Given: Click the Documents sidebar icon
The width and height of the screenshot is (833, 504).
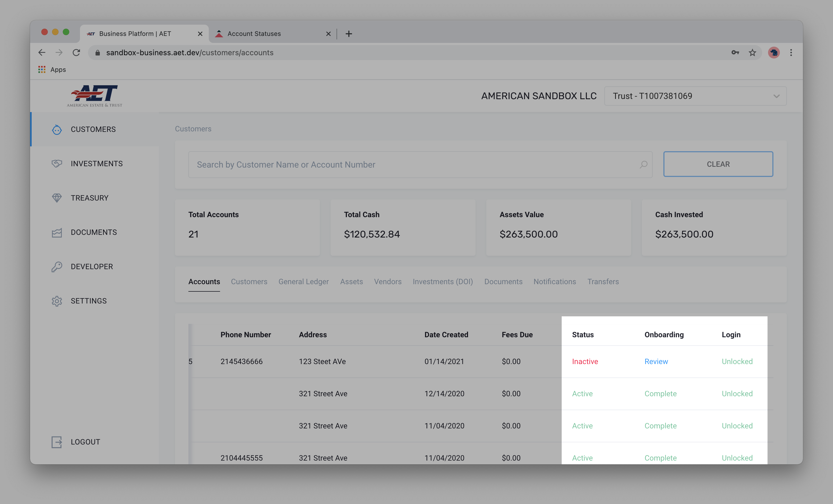Looking at the screenshot, I should pyautogui.click(x=57, y=233).
